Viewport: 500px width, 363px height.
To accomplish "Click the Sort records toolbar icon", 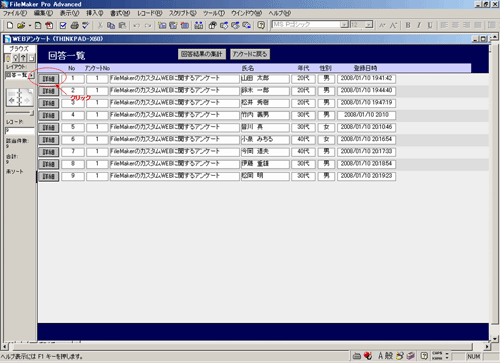I will [x=199, y=25].
